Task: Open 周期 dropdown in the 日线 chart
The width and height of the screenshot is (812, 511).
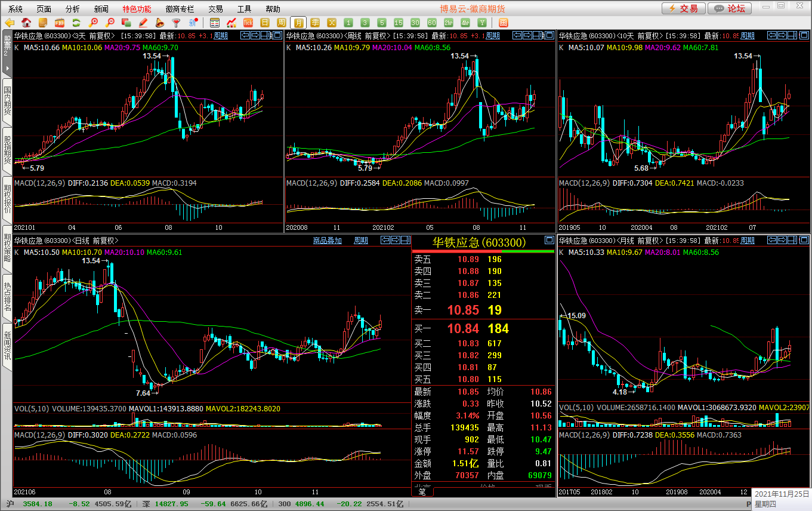Action: (x=361, y=241)
